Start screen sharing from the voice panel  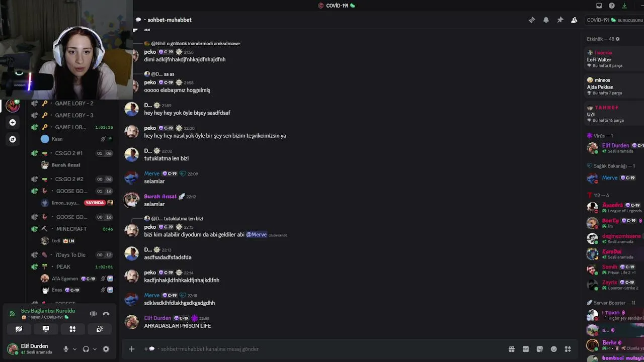click(46, 329)
